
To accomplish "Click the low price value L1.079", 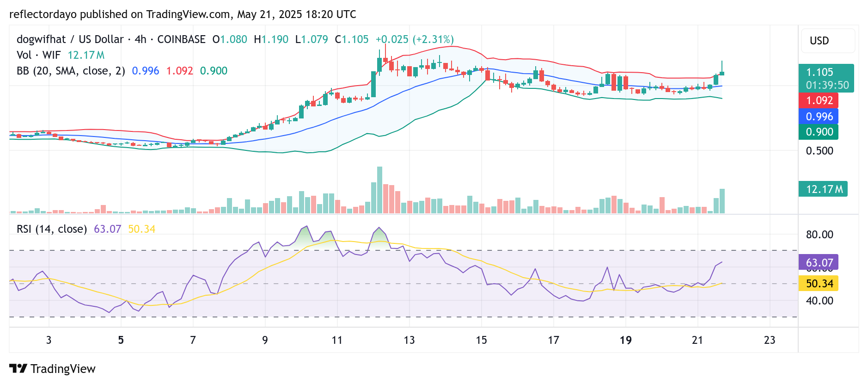I will pyautogui.click(x=312, y=39).
